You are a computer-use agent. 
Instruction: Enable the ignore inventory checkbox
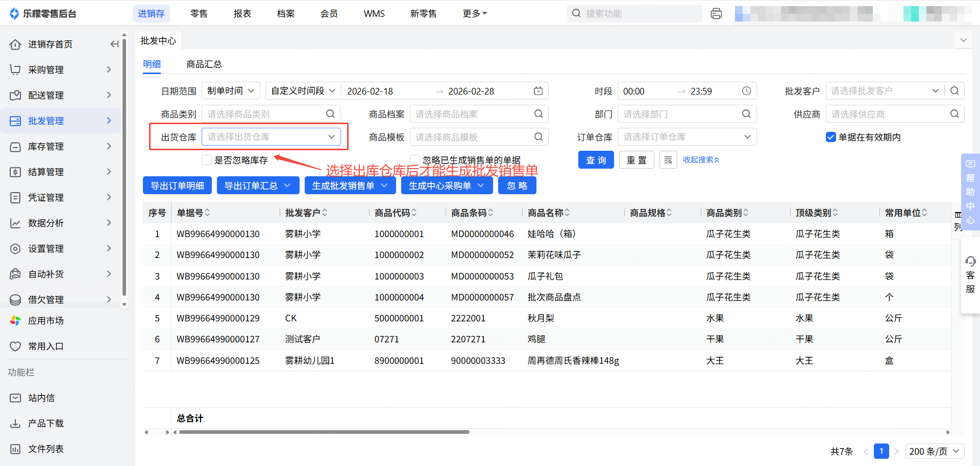point(207,160)
